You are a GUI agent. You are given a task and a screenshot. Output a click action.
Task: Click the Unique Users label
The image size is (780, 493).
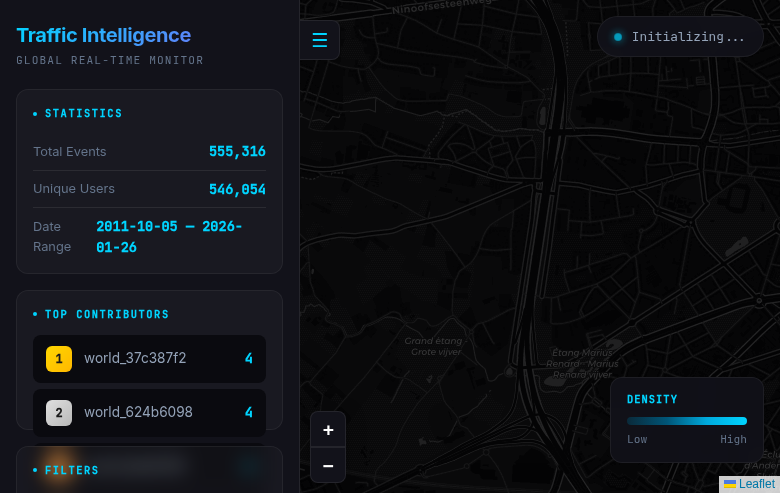[x=74, y=189]
